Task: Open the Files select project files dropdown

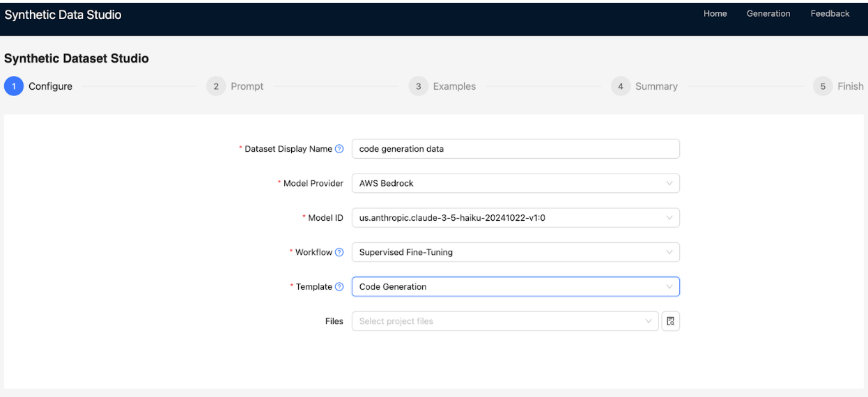Action: pyautogui.click(x=504, y=321)
